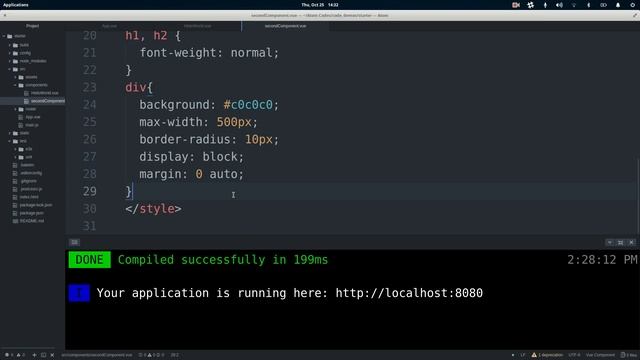640x360 pixels.
Task: Open the deprecation warning in the status bar
Action: pos(547,355)
